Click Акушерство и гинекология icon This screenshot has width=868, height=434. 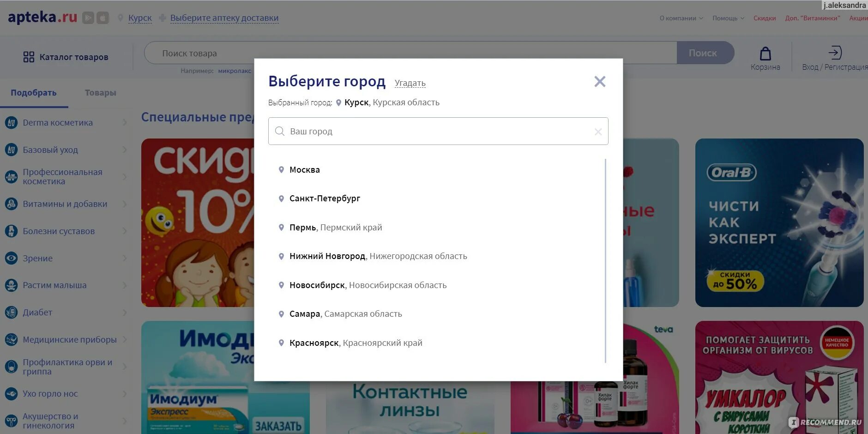[11, 421]
